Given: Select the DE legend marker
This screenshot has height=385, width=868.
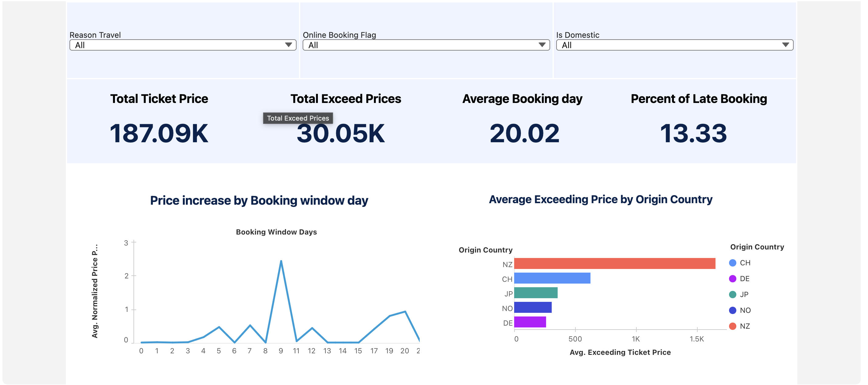Looking at the screenshot, I should pyautogui.click(x=732, y=279).
